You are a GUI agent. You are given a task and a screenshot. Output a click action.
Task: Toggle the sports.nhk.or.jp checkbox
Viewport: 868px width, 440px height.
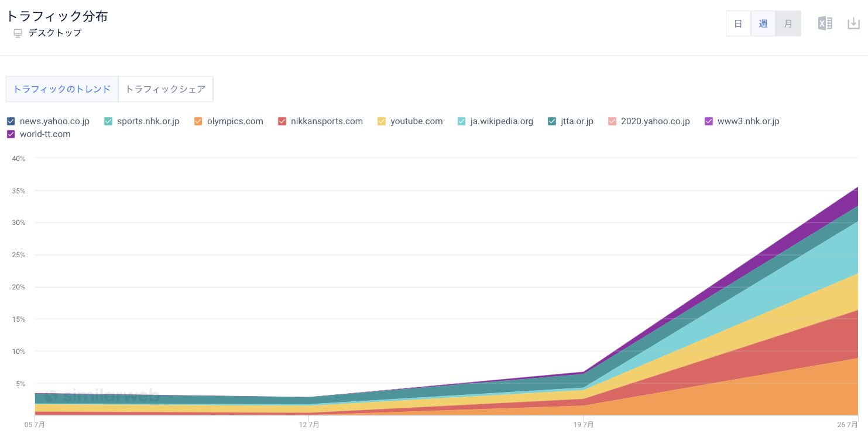point(108,121)
